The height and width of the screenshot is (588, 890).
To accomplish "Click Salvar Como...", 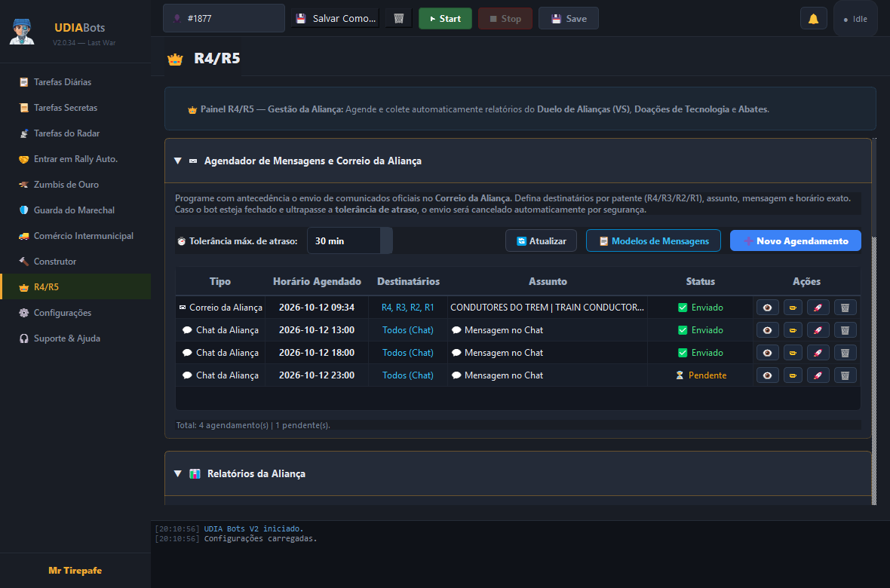I will [336, 19].
